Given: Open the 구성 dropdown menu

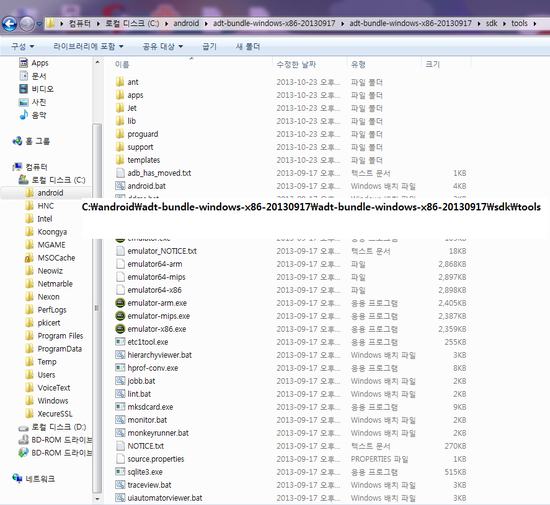Looking at the screenshot, I should pos(22,46).
